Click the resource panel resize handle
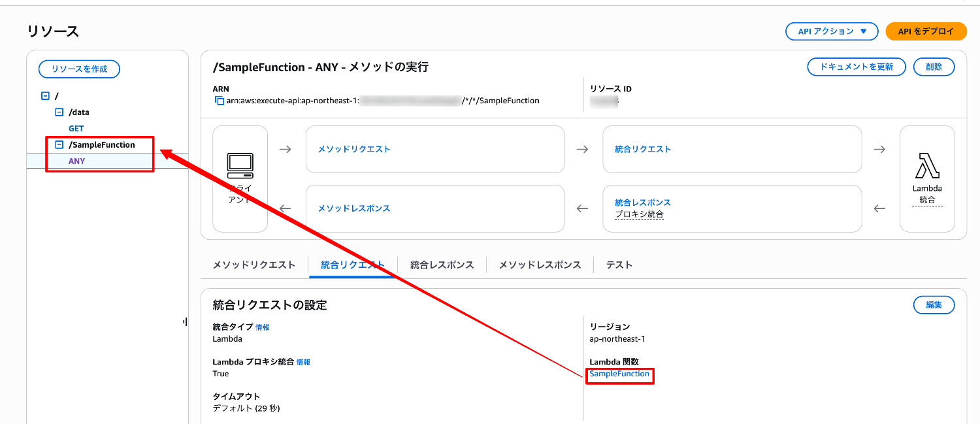 pos(186,321)
